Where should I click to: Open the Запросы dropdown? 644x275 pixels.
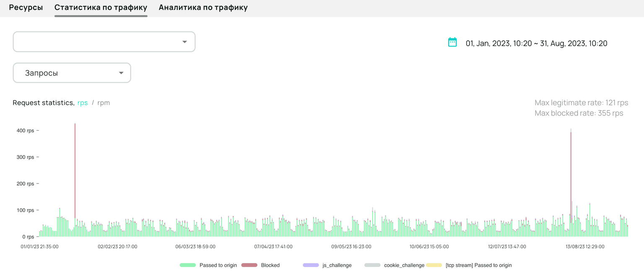[72, 73]
